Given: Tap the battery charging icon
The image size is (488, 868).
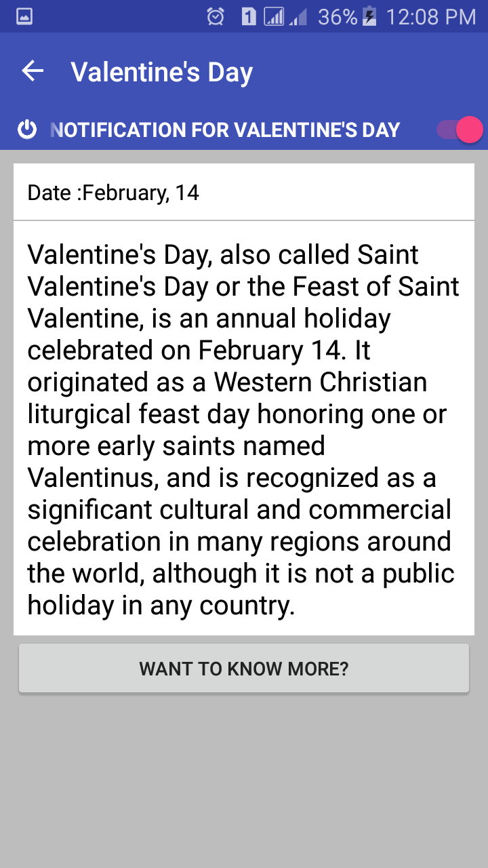Looking at the screenshot, I should point(369,16).
